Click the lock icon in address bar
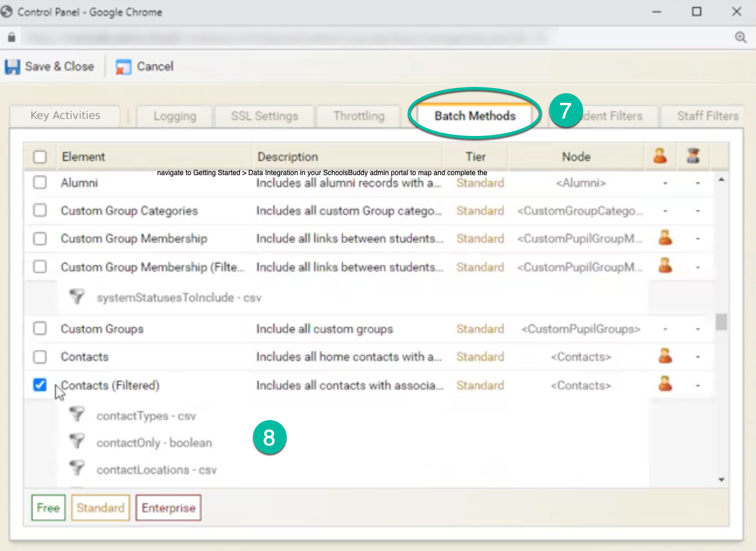Image resolution: width=756 pixels, height=551 pixels. [12, 37]
